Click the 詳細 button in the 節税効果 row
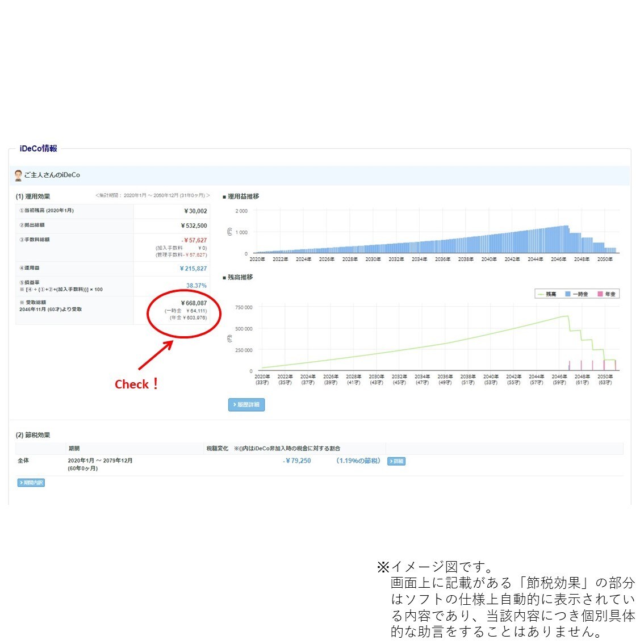Image resolution: width=644 pixels, height=644 pixels. [396, 461]
